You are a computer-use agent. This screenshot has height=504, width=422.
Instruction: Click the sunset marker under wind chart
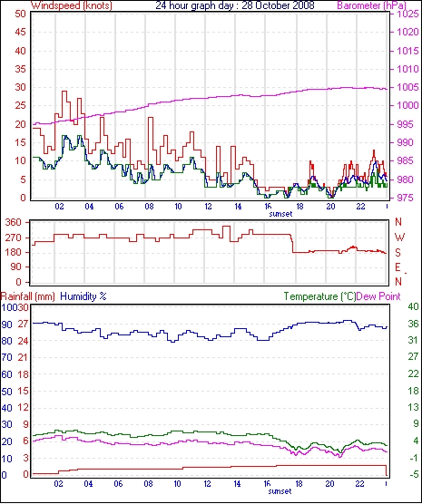pos(280,214)
